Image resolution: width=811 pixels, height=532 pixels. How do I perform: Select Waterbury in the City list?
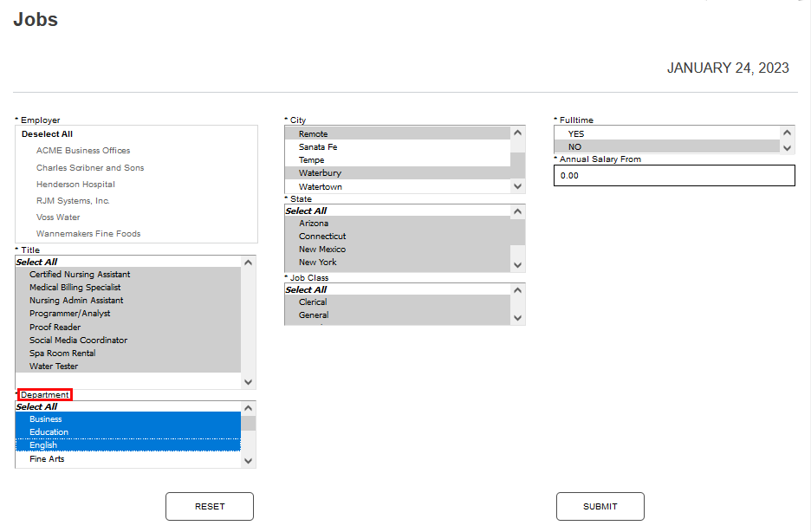point(320,173)
